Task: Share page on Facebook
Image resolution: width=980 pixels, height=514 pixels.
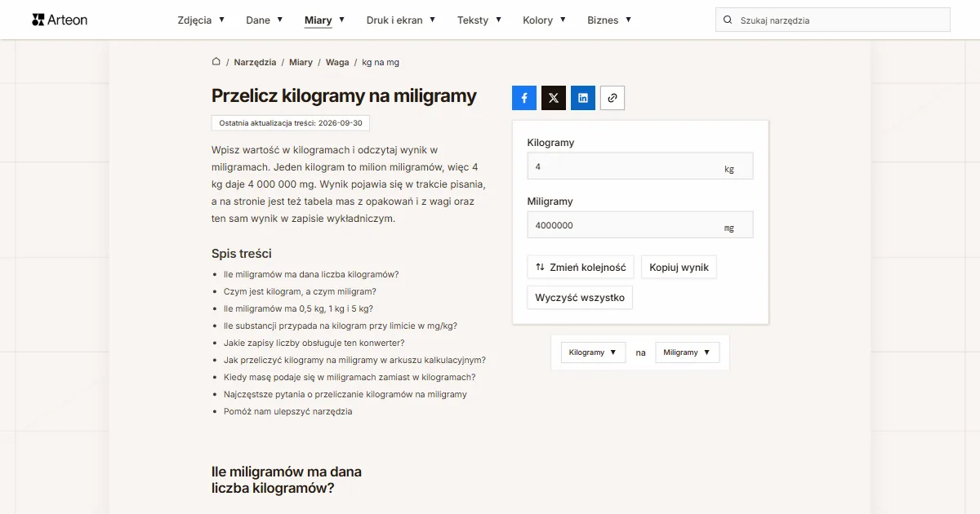Action: pos(524,98)
